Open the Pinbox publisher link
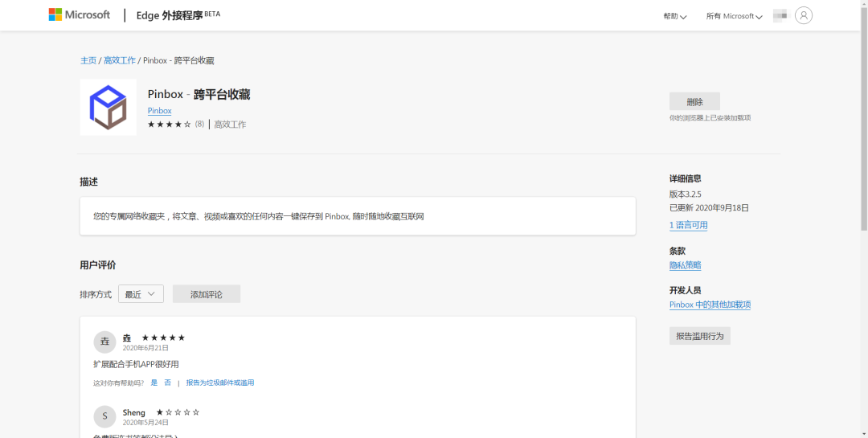Viewport: 868px width, 438px height. [159, 111]
